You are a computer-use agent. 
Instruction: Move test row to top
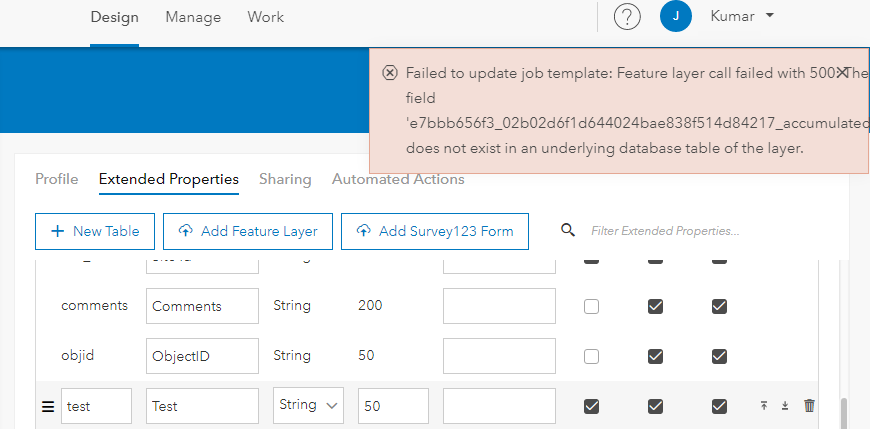coord(764,406)
